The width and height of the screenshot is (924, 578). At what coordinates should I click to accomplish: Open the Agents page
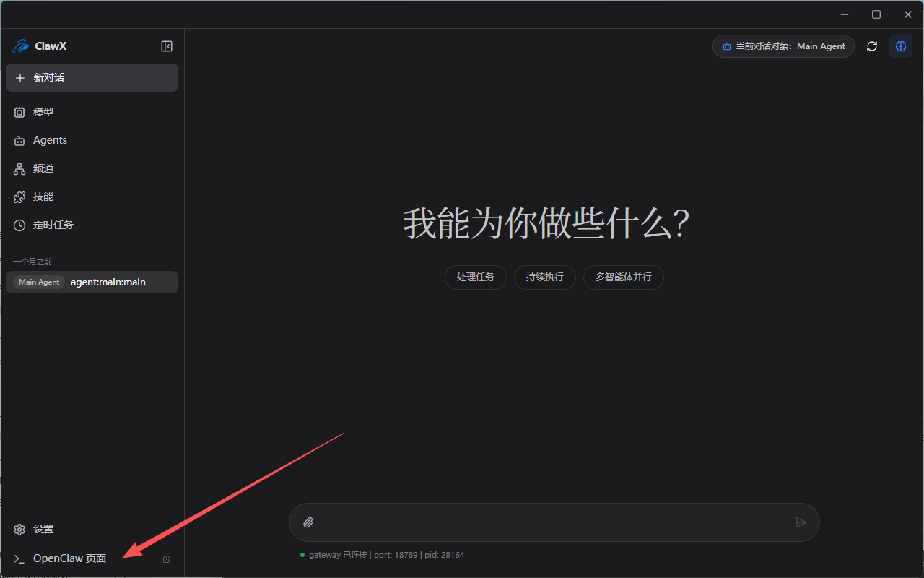coord(50,140)
